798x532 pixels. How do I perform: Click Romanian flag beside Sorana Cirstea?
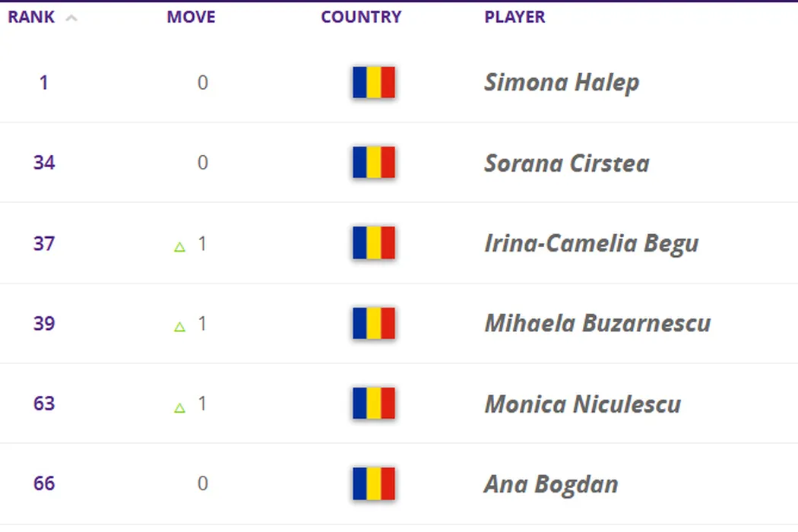373,163
